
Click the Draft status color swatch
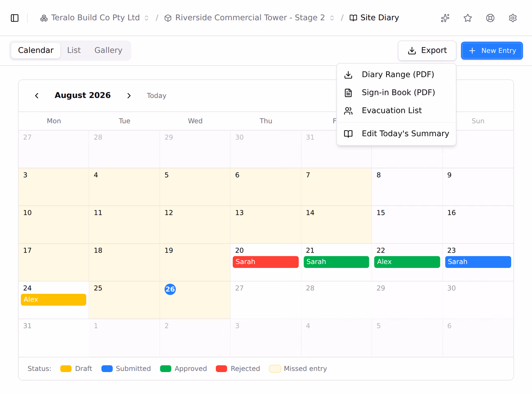point(66,368)
